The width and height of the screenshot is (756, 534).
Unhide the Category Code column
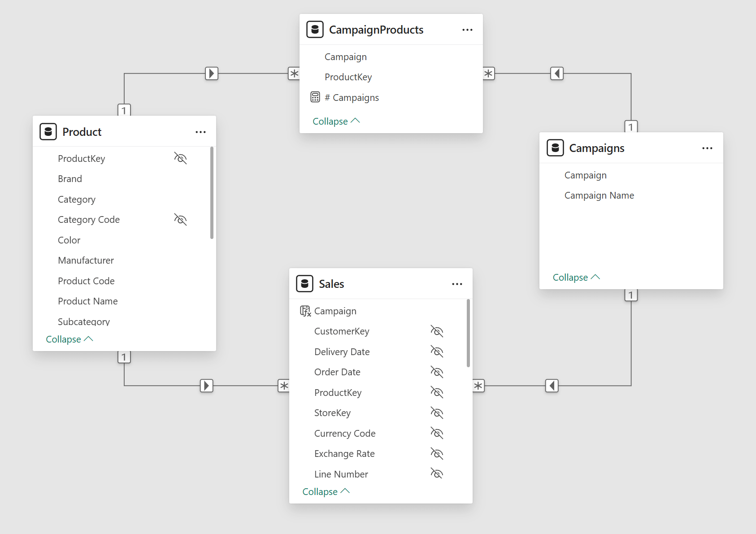[180, 220]
